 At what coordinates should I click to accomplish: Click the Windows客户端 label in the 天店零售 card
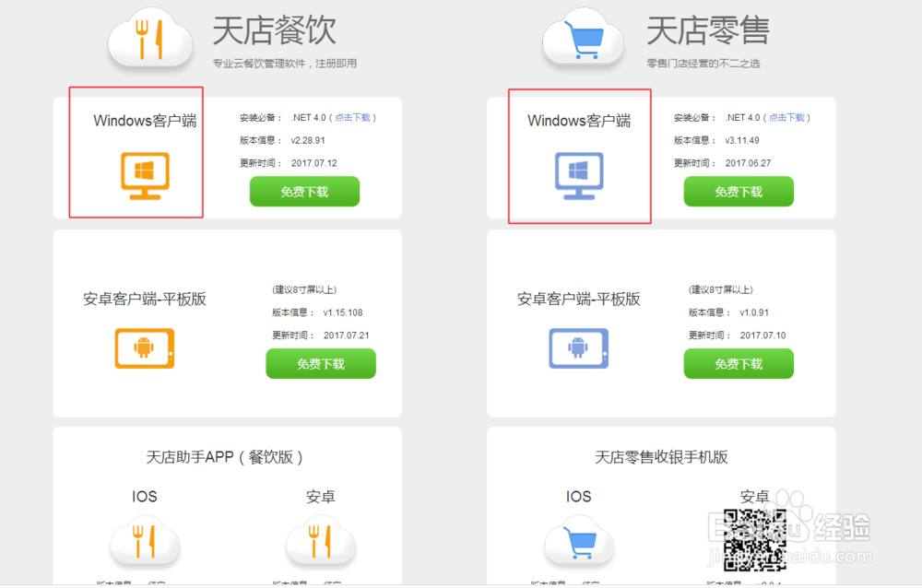pos(579,121)
